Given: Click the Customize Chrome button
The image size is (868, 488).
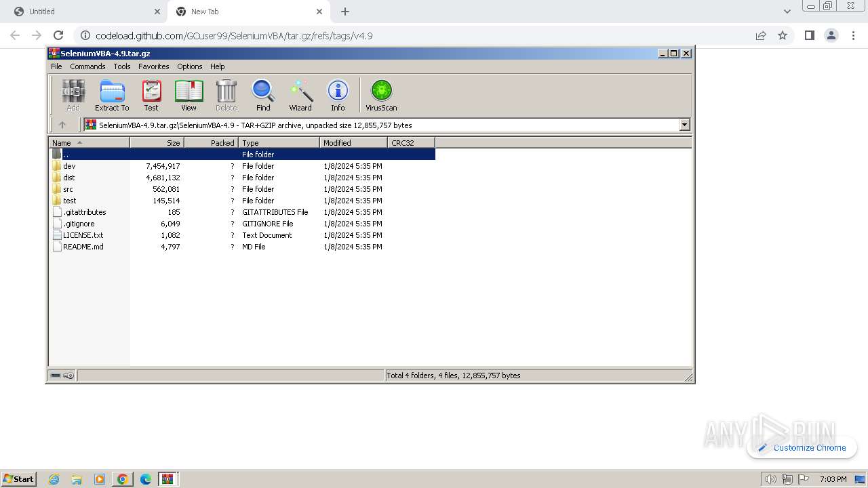Looking at the screenshot, I should [x=802, y=447].
